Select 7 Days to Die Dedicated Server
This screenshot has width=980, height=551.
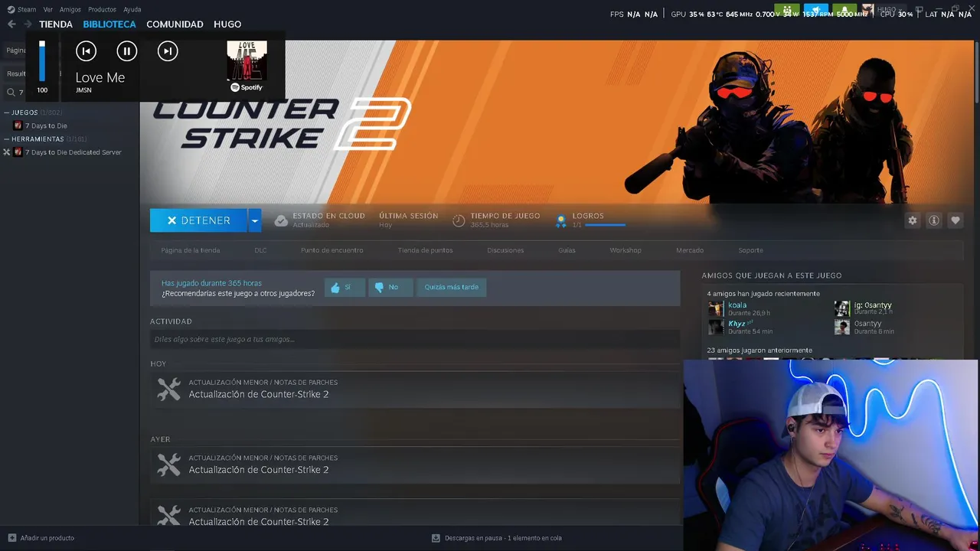pyautogui.click(x=73, y=152)
